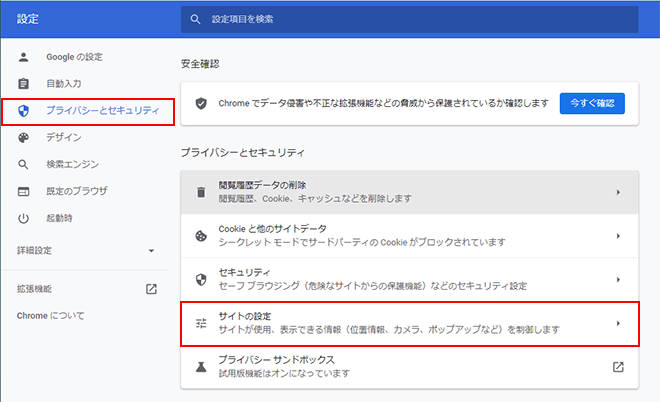Click the power icon for 起動時
This screenshot has height=402, width=660.
point(24,218)
